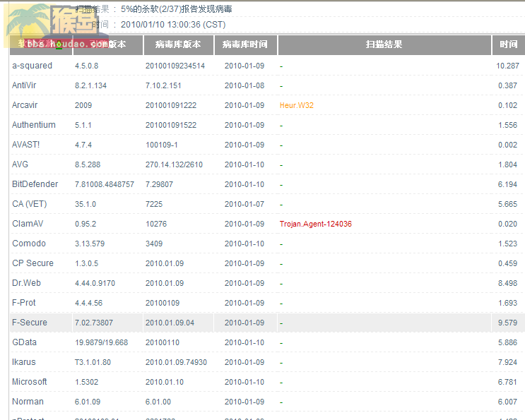Click GData version 19.9879/19.668
The height and width of the screenshot is (420, 525).
(102, 342)
